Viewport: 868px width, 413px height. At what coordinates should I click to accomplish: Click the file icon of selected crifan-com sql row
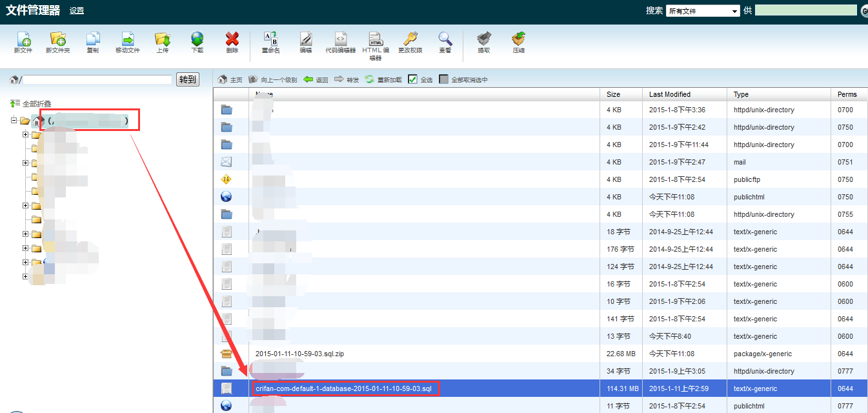coord(226,388)
